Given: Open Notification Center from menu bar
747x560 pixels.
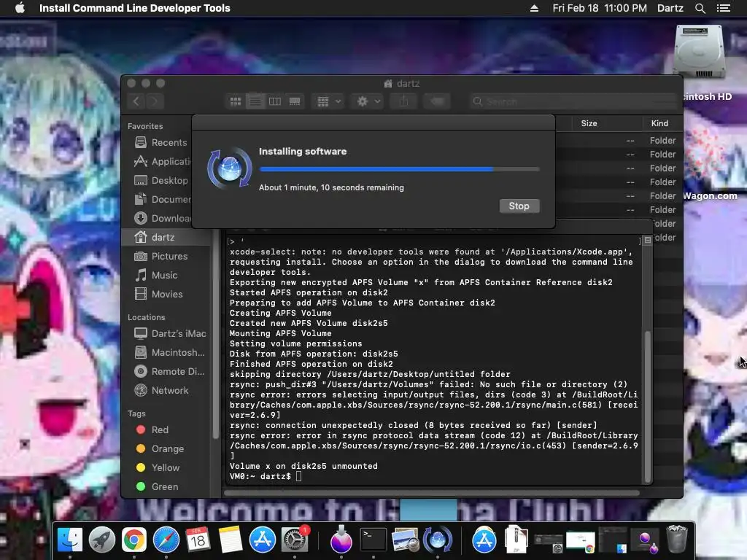Looking at the screenshot, I should (723, 8).
